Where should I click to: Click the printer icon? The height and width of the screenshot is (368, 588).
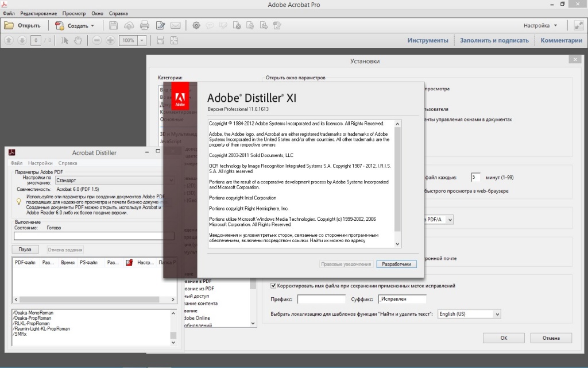pos(144,25)
